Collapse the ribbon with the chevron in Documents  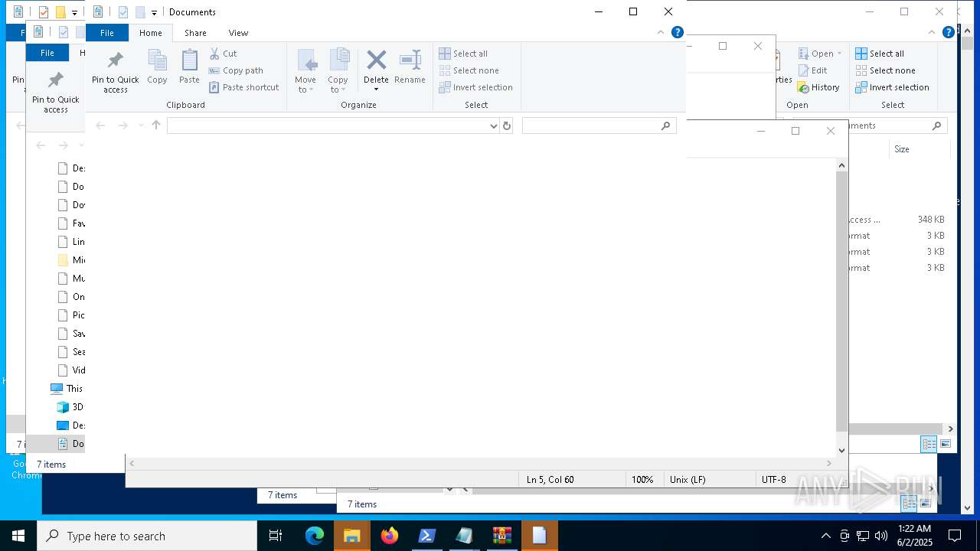[661, 33]
